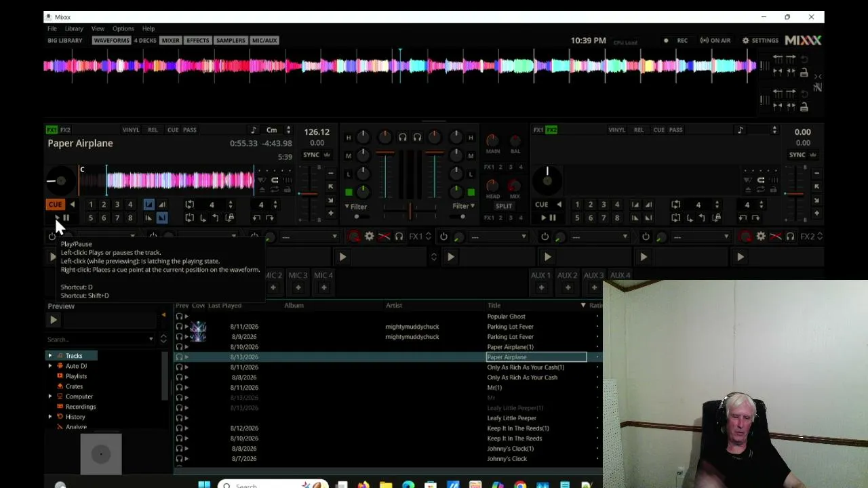This screenshot has height=488, width=868.
Task: Toggle the MIXER section button
Action: (170, 41)
